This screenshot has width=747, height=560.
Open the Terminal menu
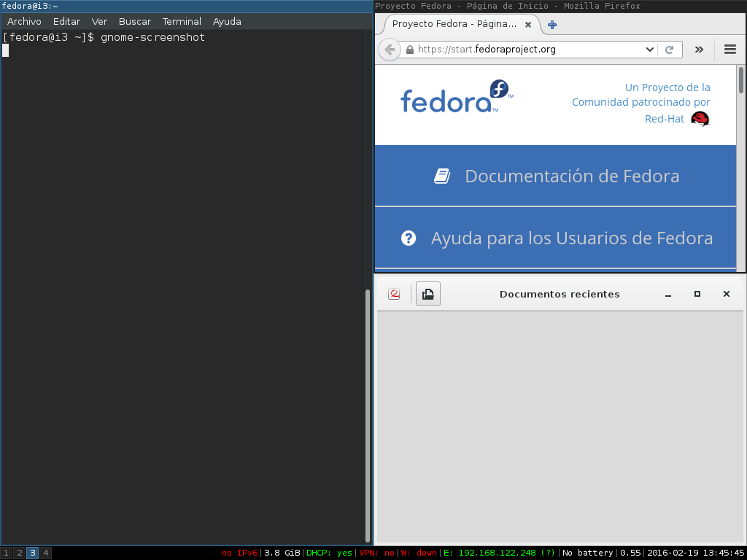coord(182,21)
